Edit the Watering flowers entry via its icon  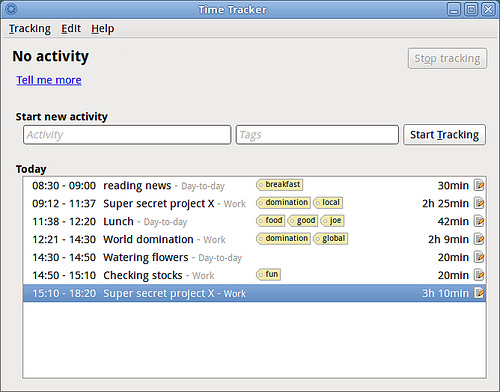[479, 257]
